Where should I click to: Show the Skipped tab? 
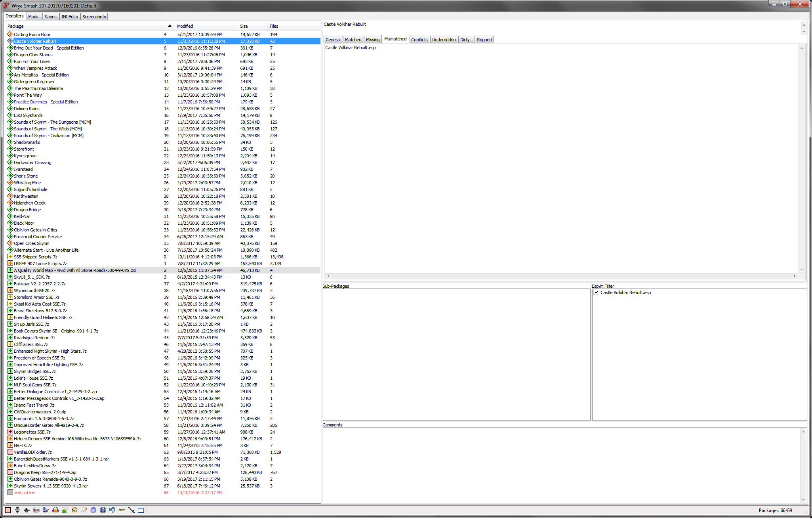[x=484, y=40]
